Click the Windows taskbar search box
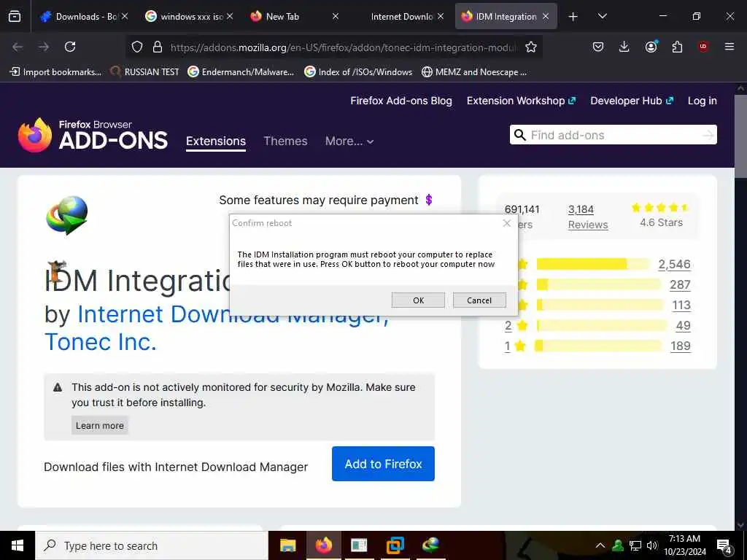This screenshot has height=560, width=747. (152, 545)
